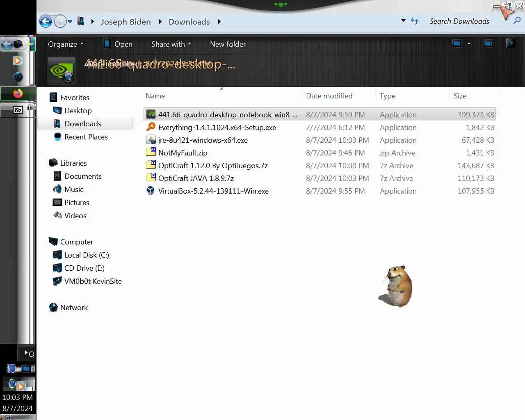Select the file 441.66-quadro-desktop-notebook-win8
This screenshot has height=420, width=525.
coord(320,114)
